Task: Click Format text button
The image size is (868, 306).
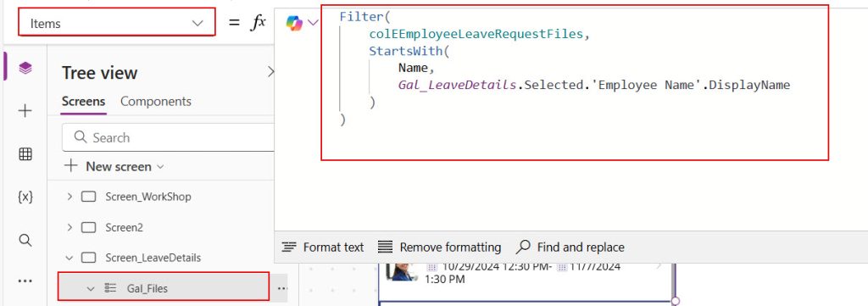Action: (323, 248)
